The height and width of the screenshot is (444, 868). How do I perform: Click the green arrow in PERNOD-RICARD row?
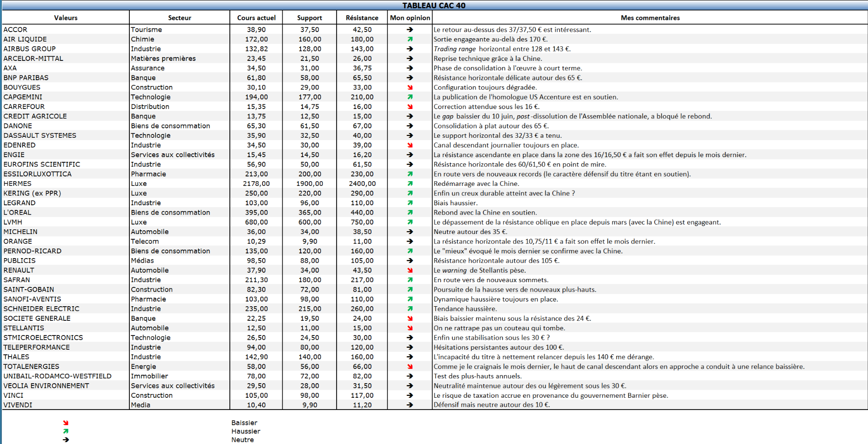pyautogui.click(x=410, y=251)
